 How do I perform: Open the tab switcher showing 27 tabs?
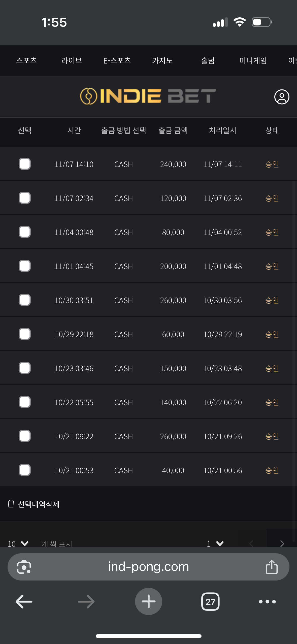tap(210, 601)
